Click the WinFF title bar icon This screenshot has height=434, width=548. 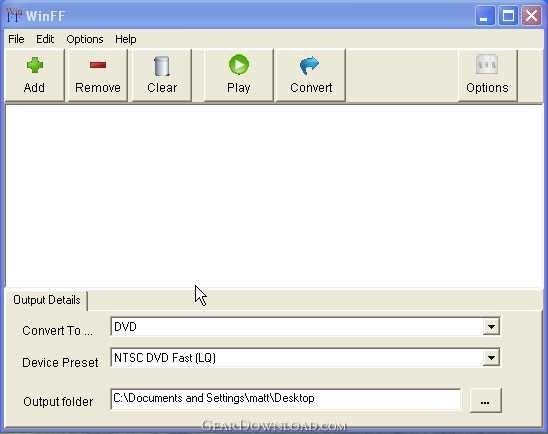(x=14, y=16)
